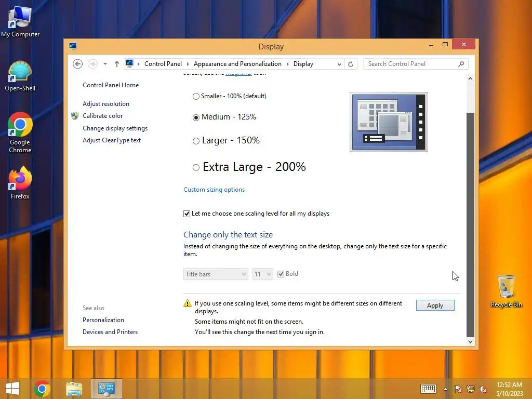Screen dimensions: 532x399
Task: Select Larger - 150% radio button
Action: [196, 141]
